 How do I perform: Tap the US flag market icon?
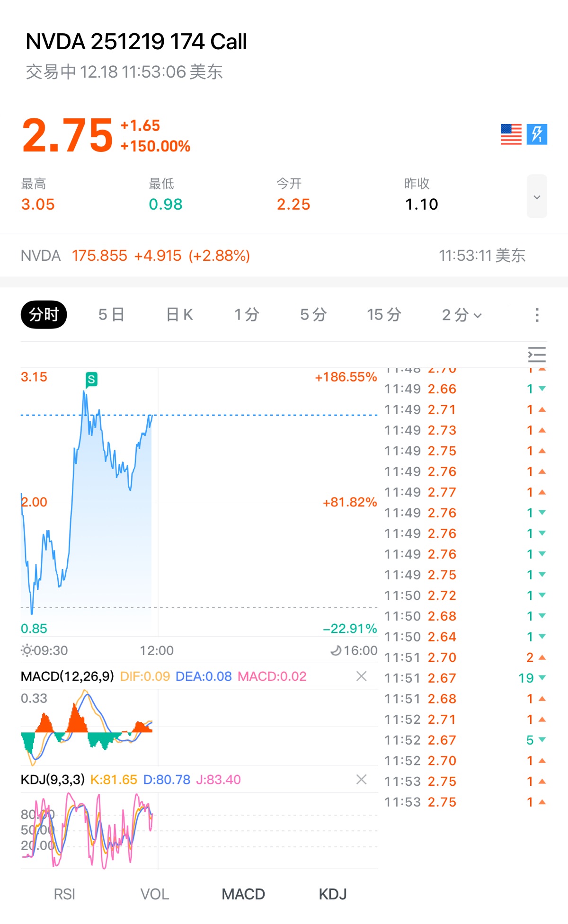click(x=511, y=134)
